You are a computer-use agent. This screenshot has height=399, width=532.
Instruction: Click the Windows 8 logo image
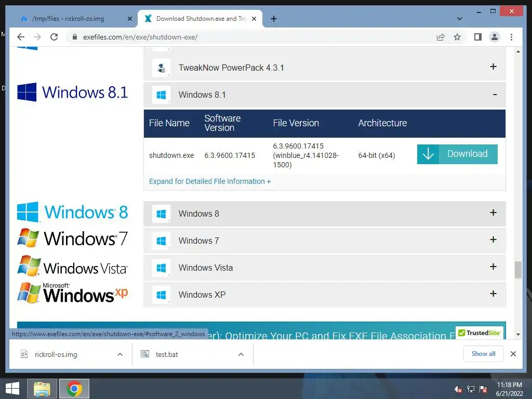73,212
